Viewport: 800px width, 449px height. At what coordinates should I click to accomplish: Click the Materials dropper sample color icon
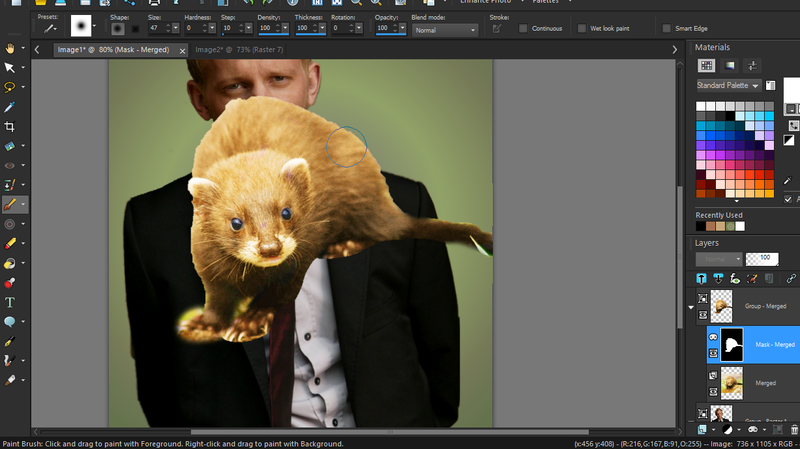click(788, 181)
